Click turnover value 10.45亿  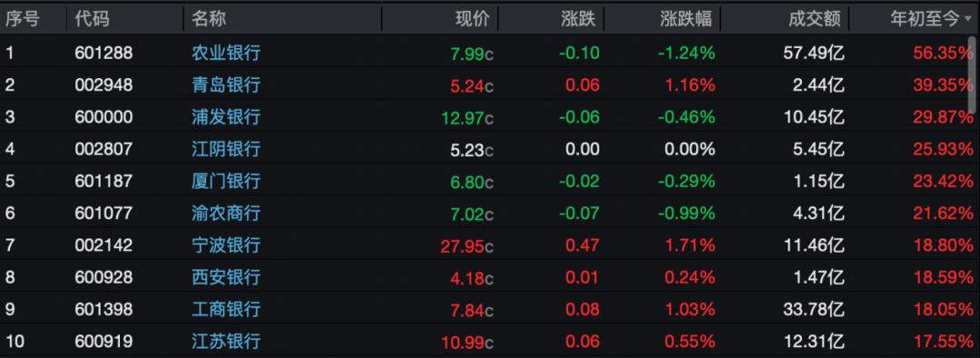click(814, 117)
